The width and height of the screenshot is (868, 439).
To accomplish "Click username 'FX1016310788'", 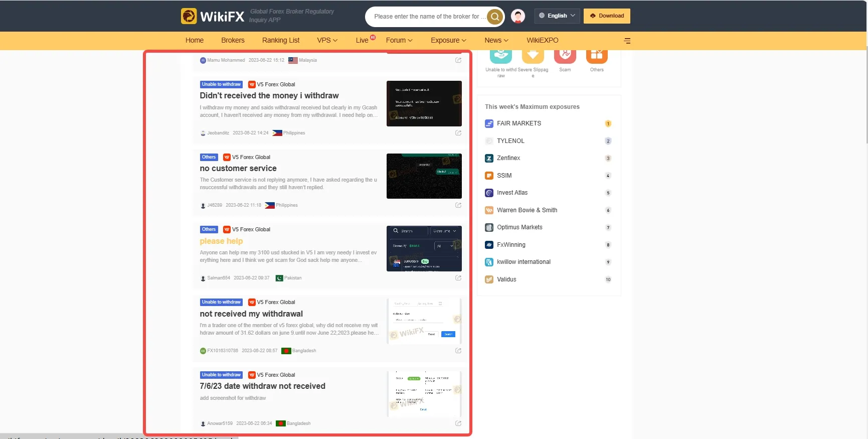I will tap(223, 351).
